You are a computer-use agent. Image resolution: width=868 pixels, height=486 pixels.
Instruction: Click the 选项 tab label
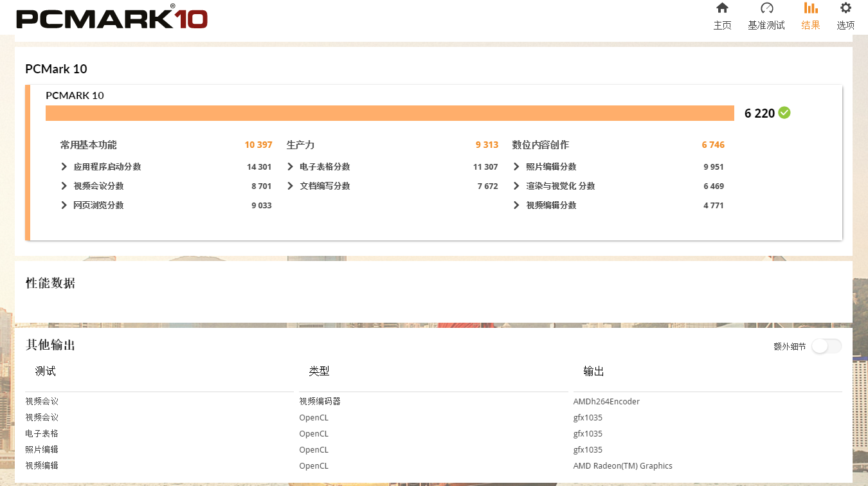(845, 25)
